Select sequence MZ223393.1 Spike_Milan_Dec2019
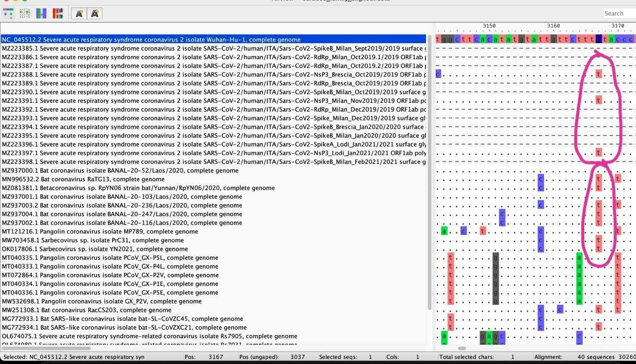Screen dimensions: 636x364 pos(213,118)
